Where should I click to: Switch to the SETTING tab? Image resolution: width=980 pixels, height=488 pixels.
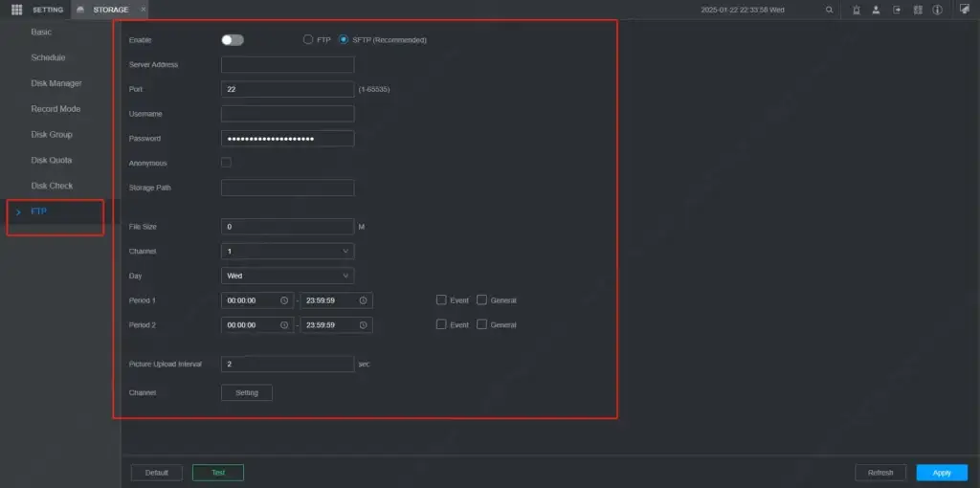click(x=48, y=10)
